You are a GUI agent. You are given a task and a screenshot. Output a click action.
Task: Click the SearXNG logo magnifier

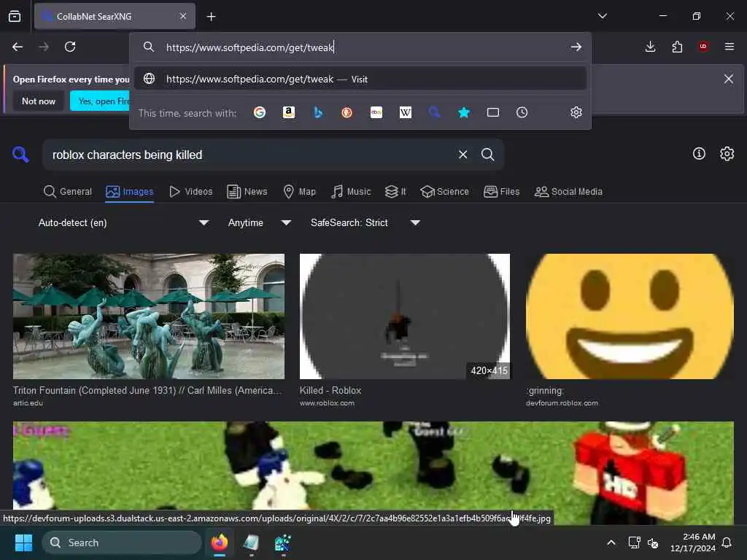20,155
